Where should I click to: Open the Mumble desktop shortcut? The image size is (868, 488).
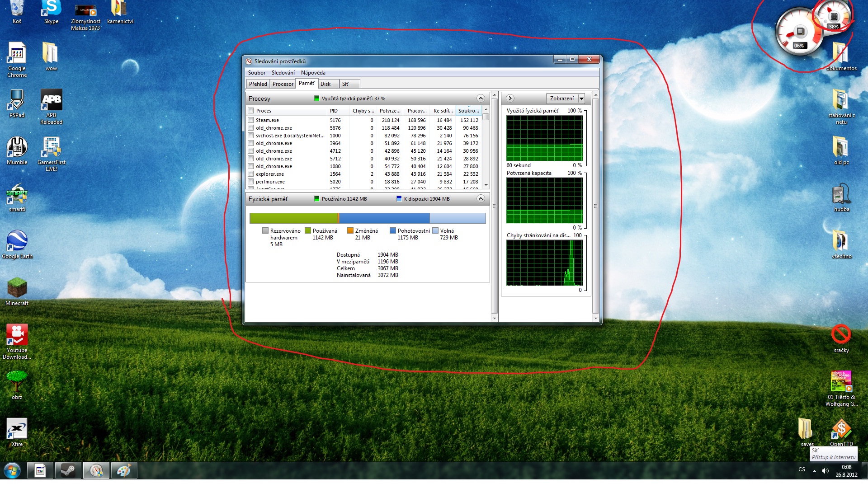click(17, 147)
